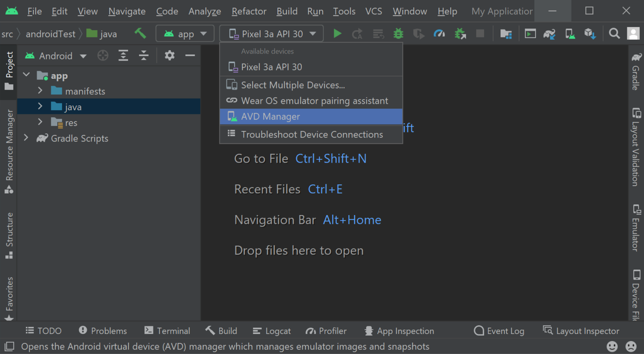Open the Refactor menu
The height and width of the screenshot is (354, 644).
249,11
